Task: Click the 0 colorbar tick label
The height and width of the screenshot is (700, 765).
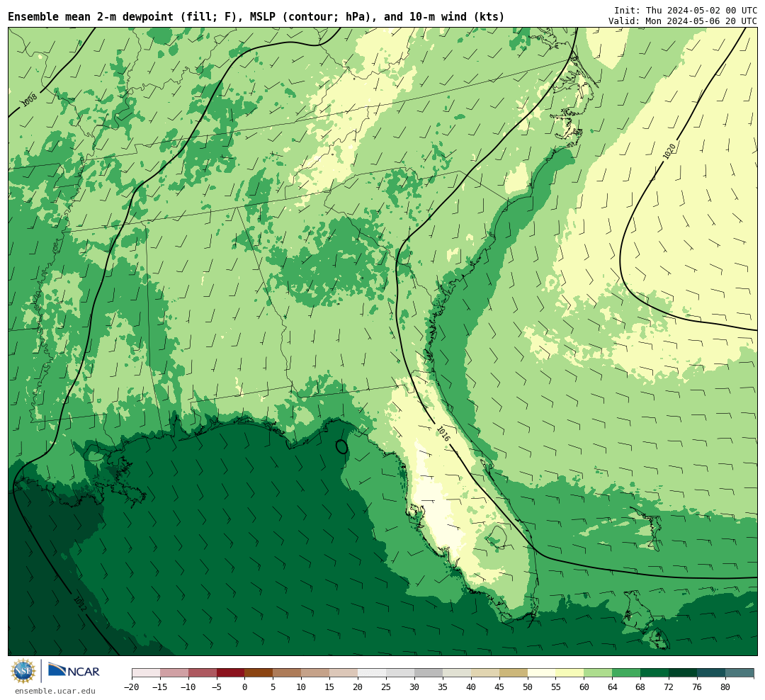Action: 245,687
